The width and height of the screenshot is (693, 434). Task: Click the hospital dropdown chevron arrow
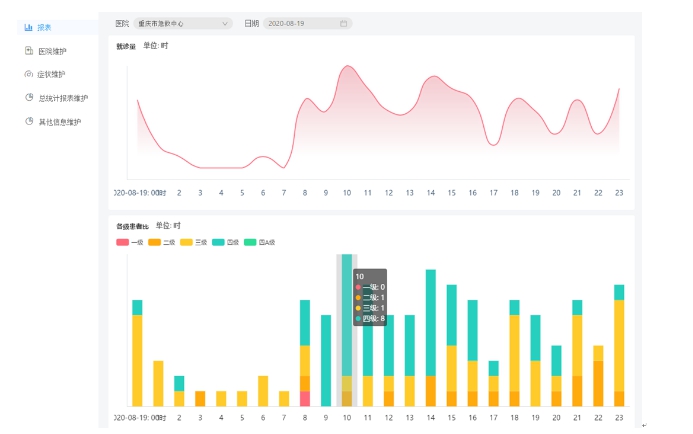[225, 23]
